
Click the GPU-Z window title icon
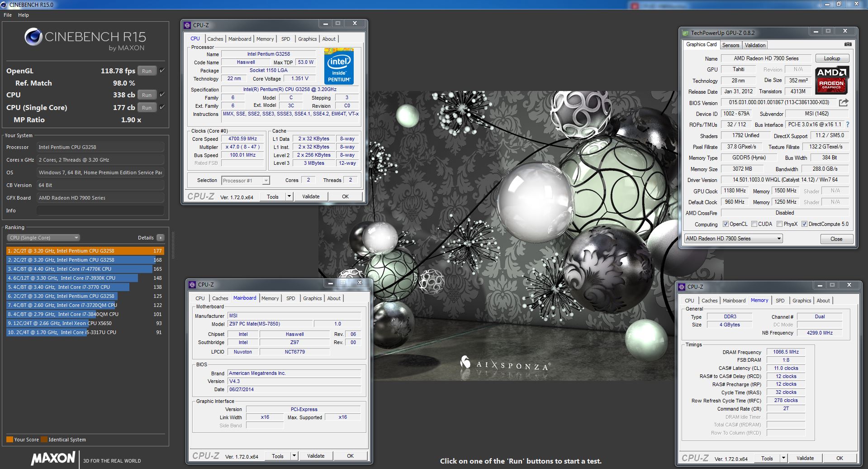686,33
